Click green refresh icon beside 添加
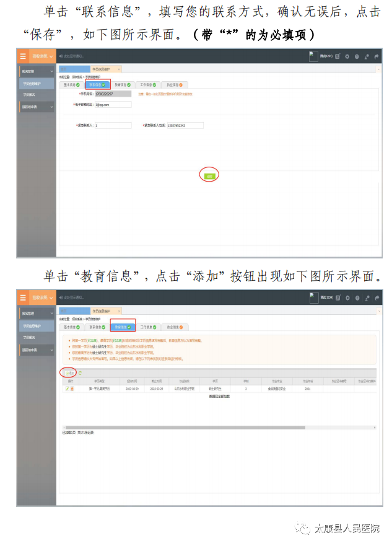The image size is (392, 546). click(x=80, y=373)
